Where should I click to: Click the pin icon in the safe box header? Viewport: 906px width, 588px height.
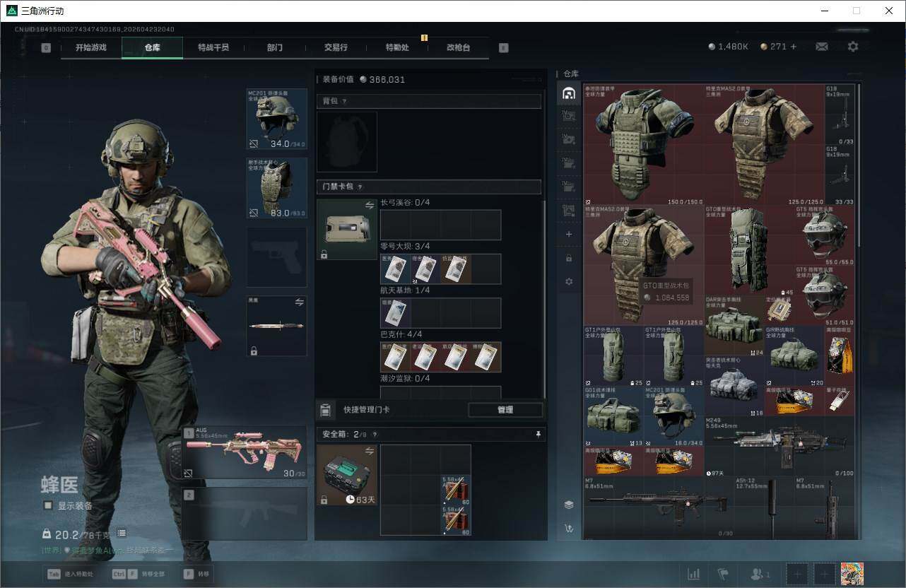click(539, 434)
